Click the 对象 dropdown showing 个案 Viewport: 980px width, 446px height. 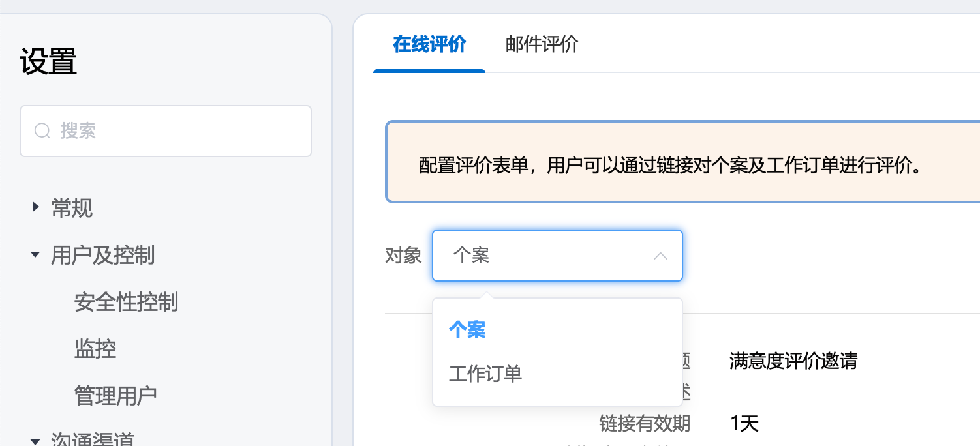click(x=548, y=256)
